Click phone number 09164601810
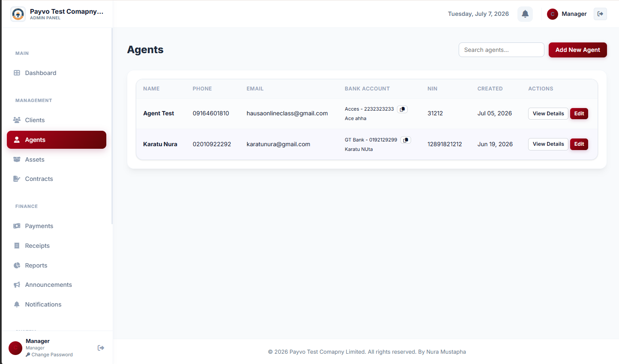 [x=211, y=113]
